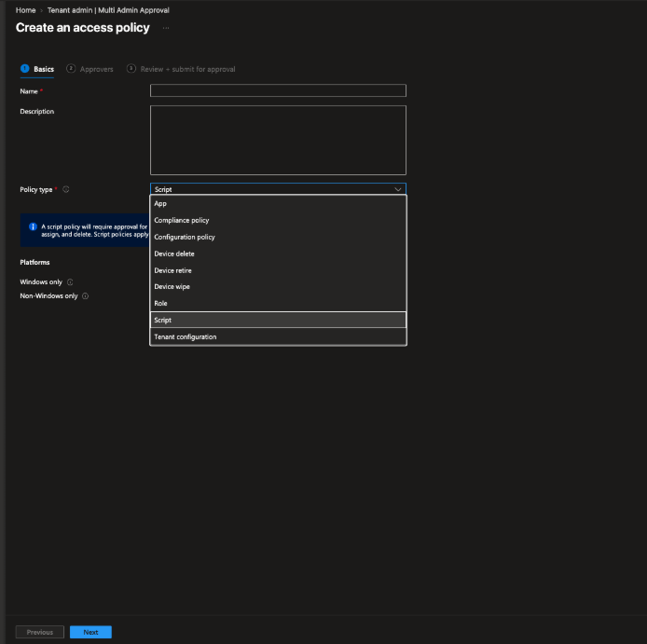Click the blue info icon in script banner

tap(33, 226)
